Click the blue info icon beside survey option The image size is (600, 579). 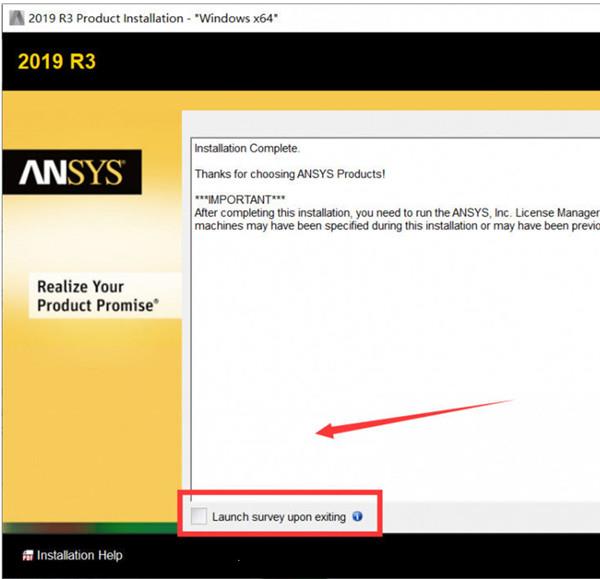357,516
